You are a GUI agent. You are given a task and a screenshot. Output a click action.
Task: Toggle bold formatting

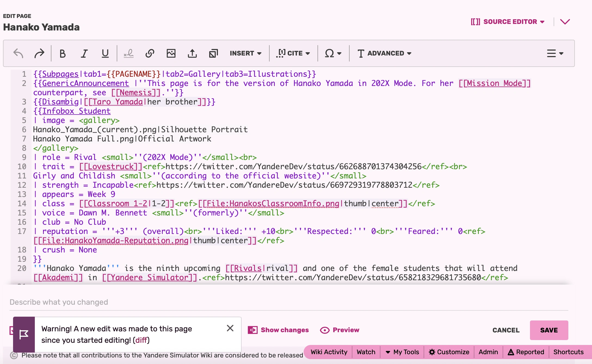coord(62,53)
